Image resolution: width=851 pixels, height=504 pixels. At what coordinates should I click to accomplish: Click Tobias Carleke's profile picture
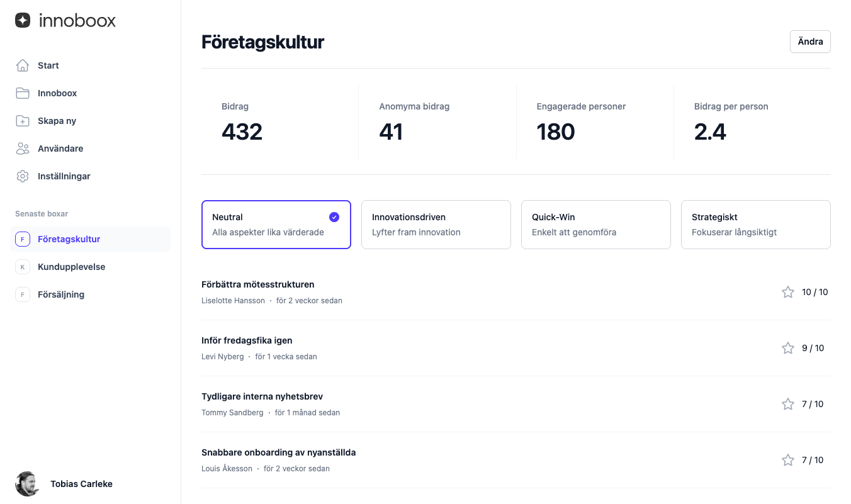[x=28, y=484]
